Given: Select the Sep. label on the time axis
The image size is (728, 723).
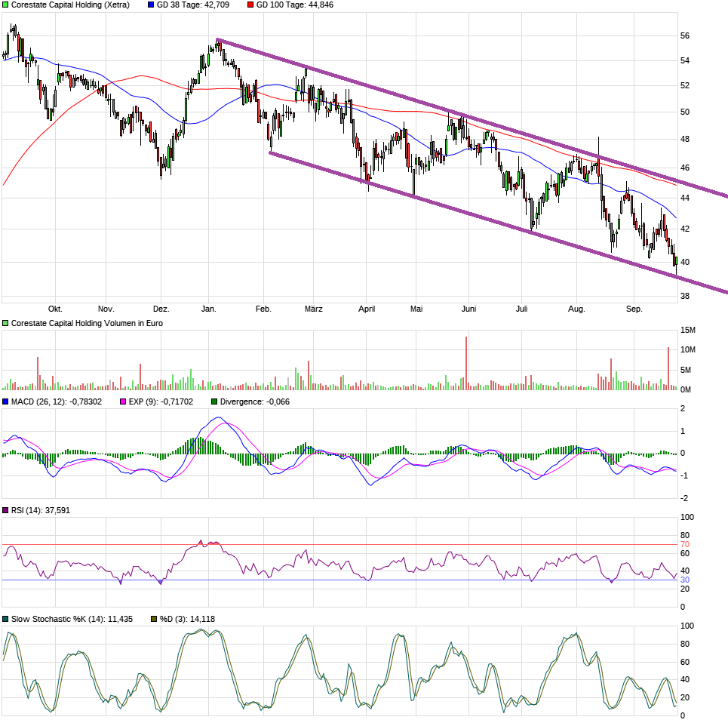Looking at the screenshot, I should [634, 309].
